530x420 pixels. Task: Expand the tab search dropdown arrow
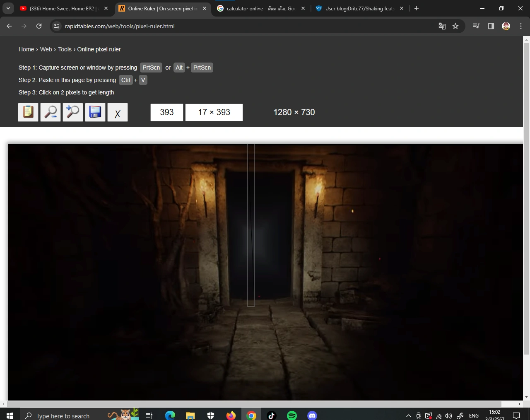point(8,8)
